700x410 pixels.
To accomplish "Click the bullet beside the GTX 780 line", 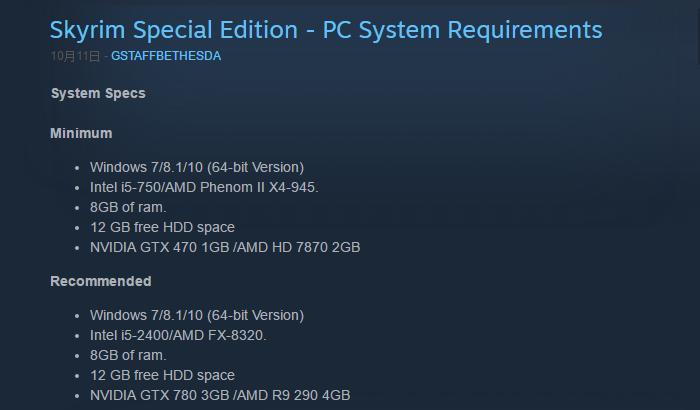I will 78,396.
